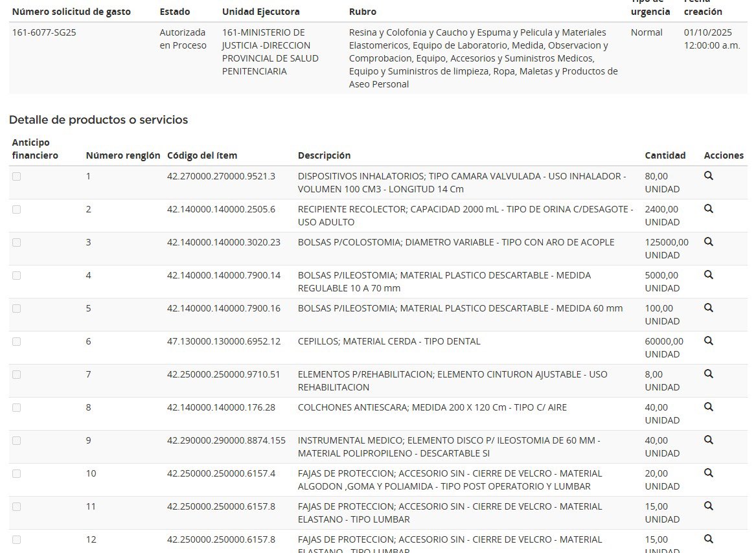Viewport: 756px width, 553px height.
Task: Open magnifier for row 3 bolsas colostomia
Action: [708, 242]
